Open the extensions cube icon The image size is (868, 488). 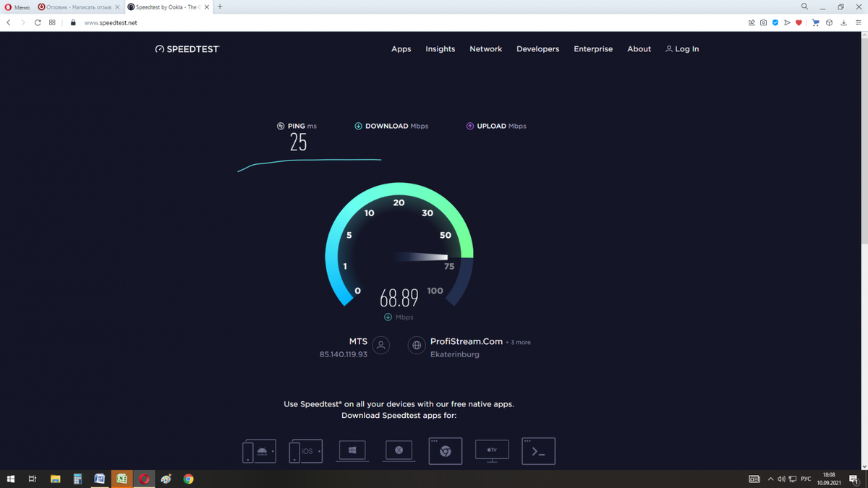[x=829, y=22]
